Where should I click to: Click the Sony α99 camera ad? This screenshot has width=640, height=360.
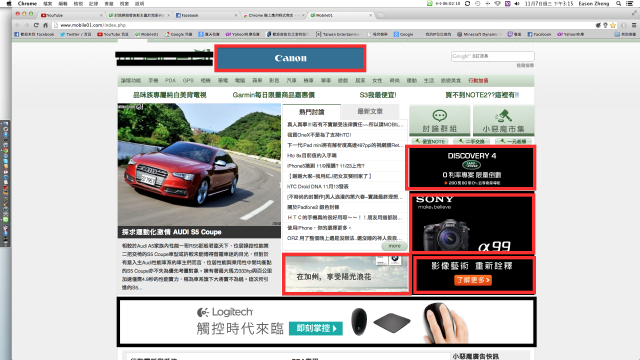[472, 223]
